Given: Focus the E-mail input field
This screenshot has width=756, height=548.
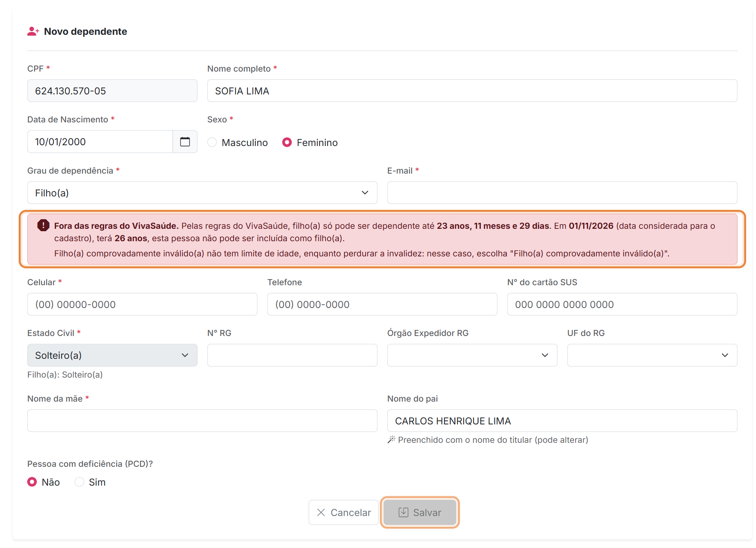Looking at the screenshot, I should pyautogui.click(x=562, y=193).
